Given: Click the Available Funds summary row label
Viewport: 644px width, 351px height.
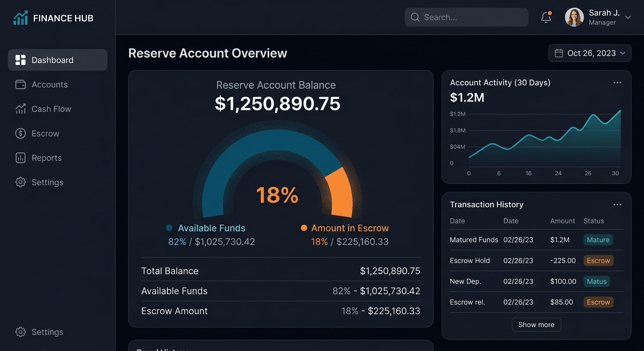Looking at the screenshot, I should pos(174,291).
